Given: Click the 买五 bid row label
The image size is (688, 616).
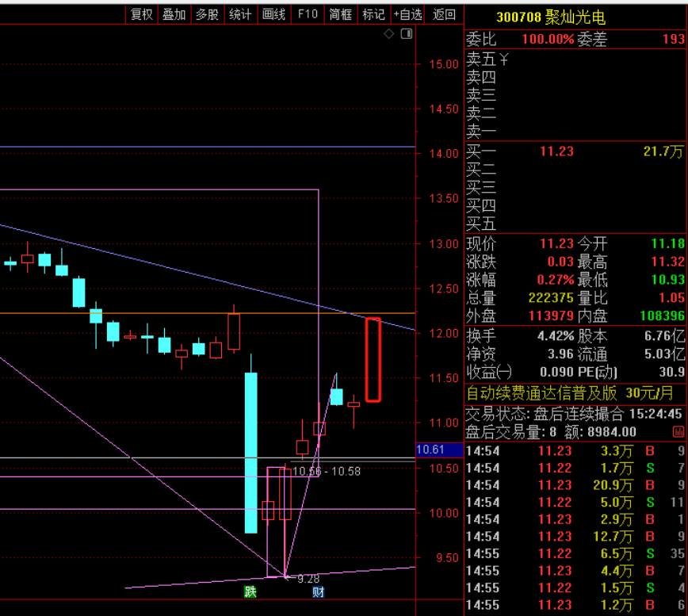Looking at the screenshot, I should tap(481, 224).
